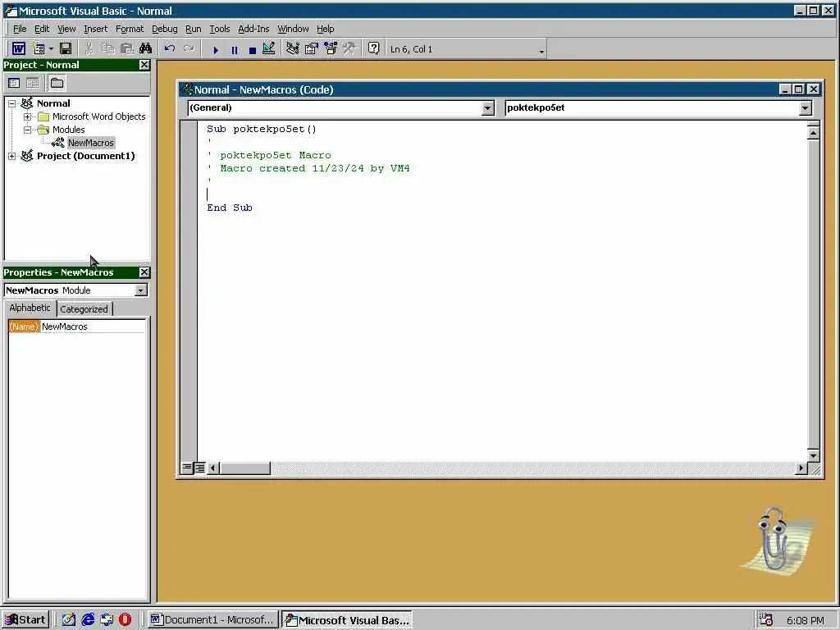
Task: Close the Properties - NewMacros panel
Action: tap(144, 272)
